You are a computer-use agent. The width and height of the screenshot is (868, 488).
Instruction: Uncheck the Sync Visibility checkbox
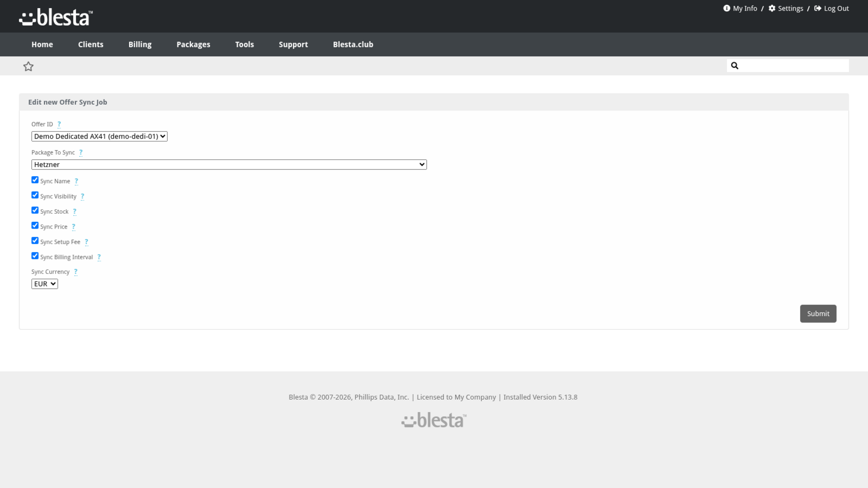coord(35,195)
